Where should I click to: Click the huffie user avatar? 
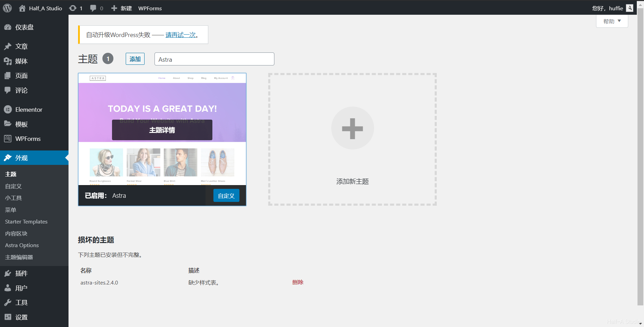pyautogui.click(x=630, y=8)
